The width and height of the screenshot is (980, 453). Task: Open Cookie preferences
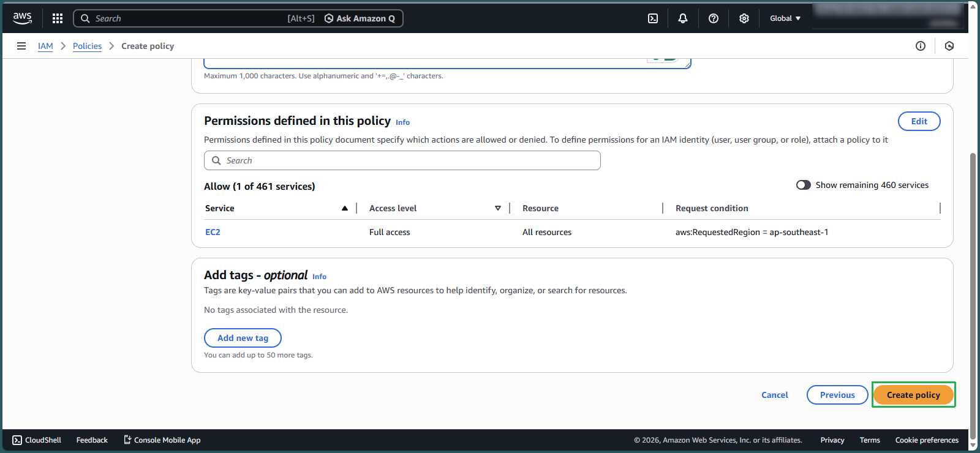point(927,440)
